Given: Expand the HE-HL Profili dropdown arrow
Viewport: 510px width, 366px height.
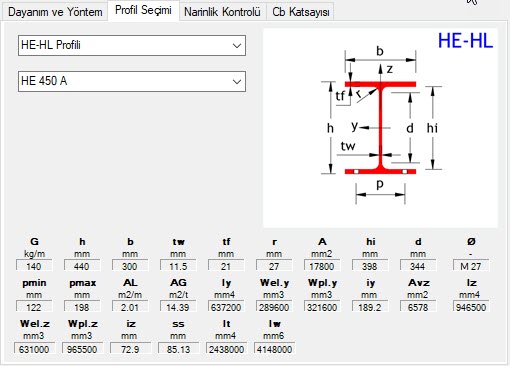Looking at the screenshot, I should pyautogui.click(x=237, y=45).
